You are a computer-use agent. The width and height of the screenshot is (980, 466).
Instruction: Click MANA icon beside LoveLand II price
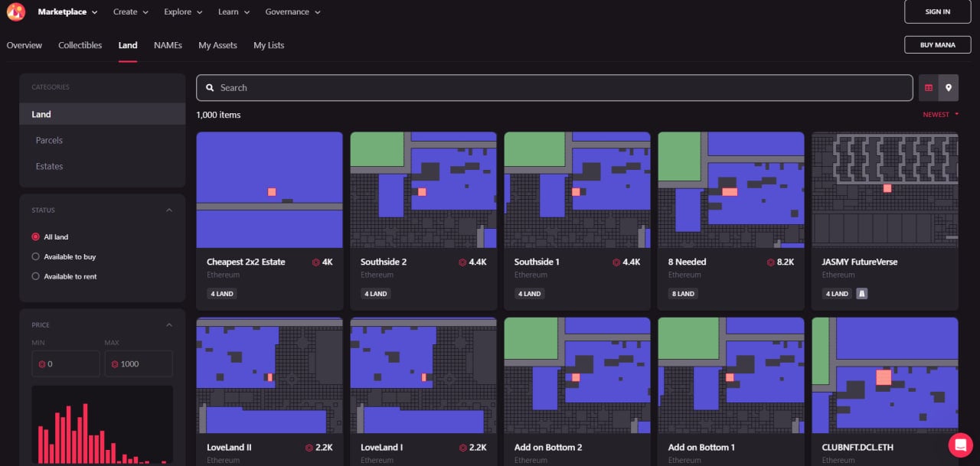[x=309, y=448]
